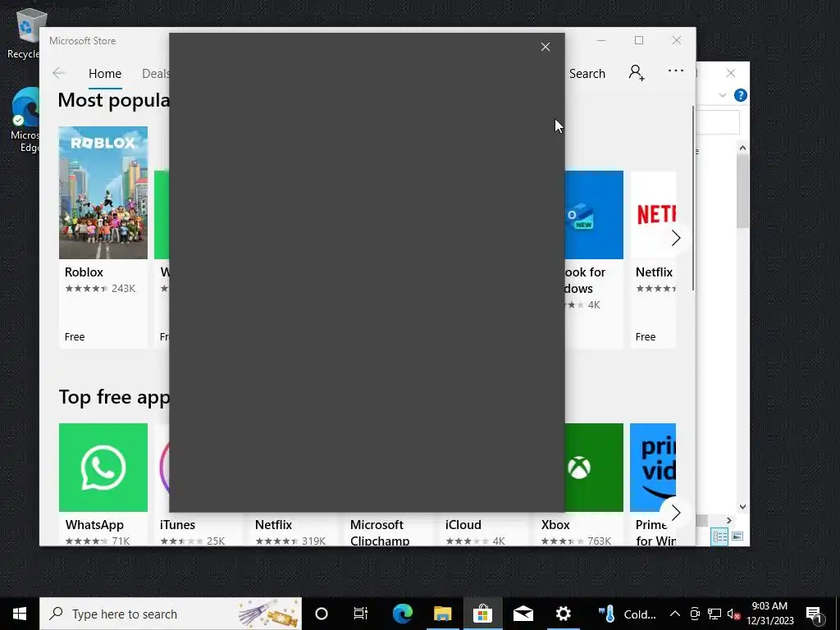The height and width of the screenshot is (630, 840).
Task: Click the Most popular section heading
Action: pos(113,100)
